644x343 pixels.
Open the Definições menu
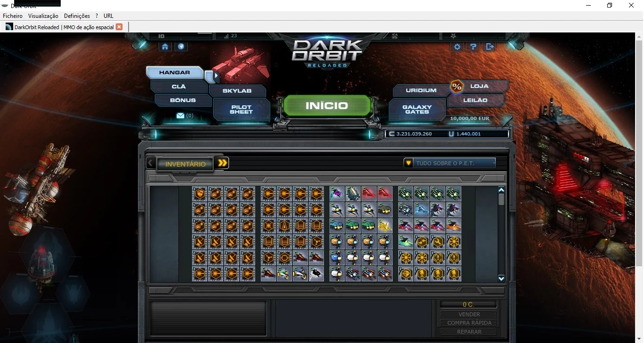[x=77, y=16]
